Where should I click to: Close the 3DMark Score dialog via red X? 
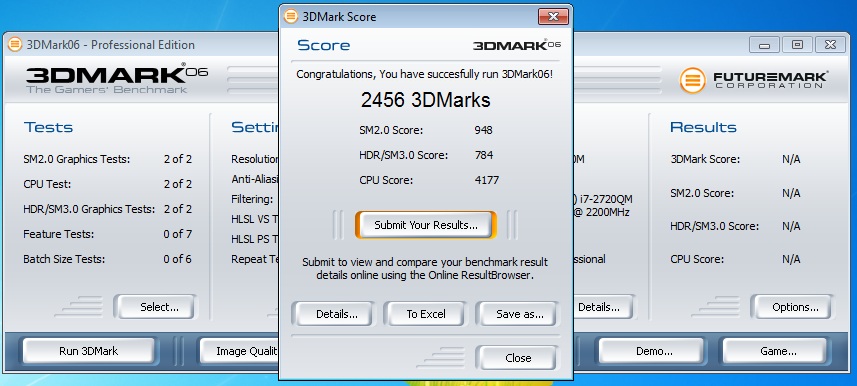pyautogui.click(x=553, y=16)
